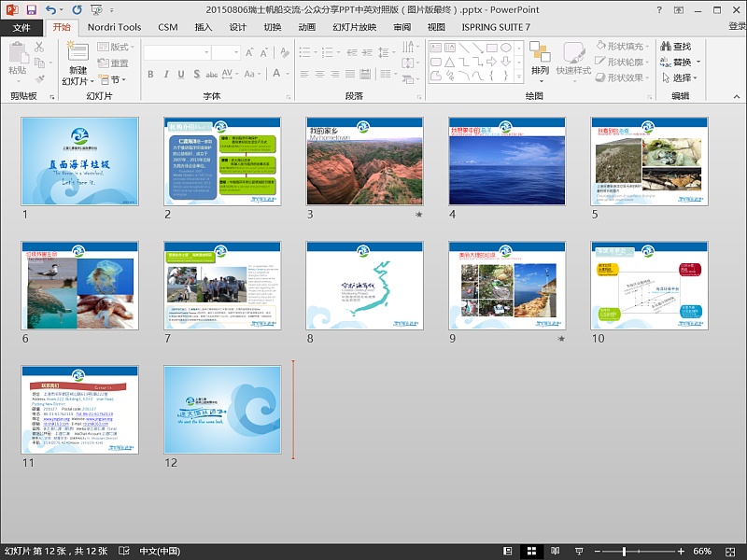Viewport: 747px width, 560px height.
Task: Click the zoom in plus button
Action: [x=682, y=552]
